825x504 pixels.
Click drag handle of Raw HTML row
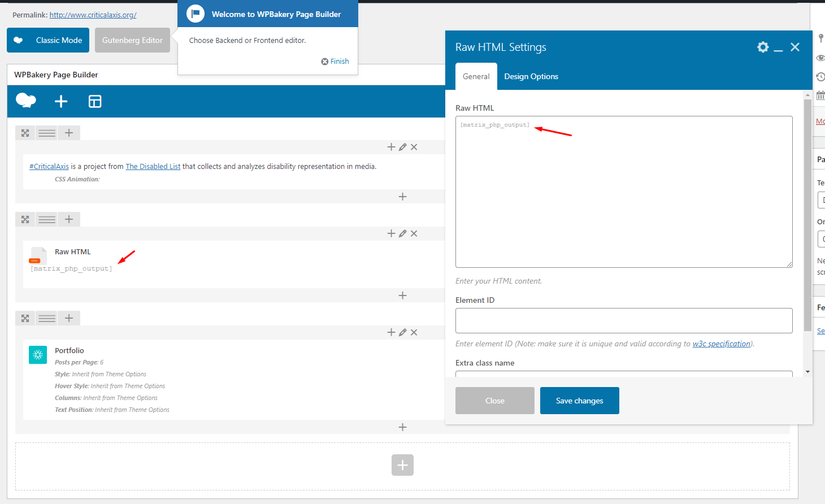point(47,219)
